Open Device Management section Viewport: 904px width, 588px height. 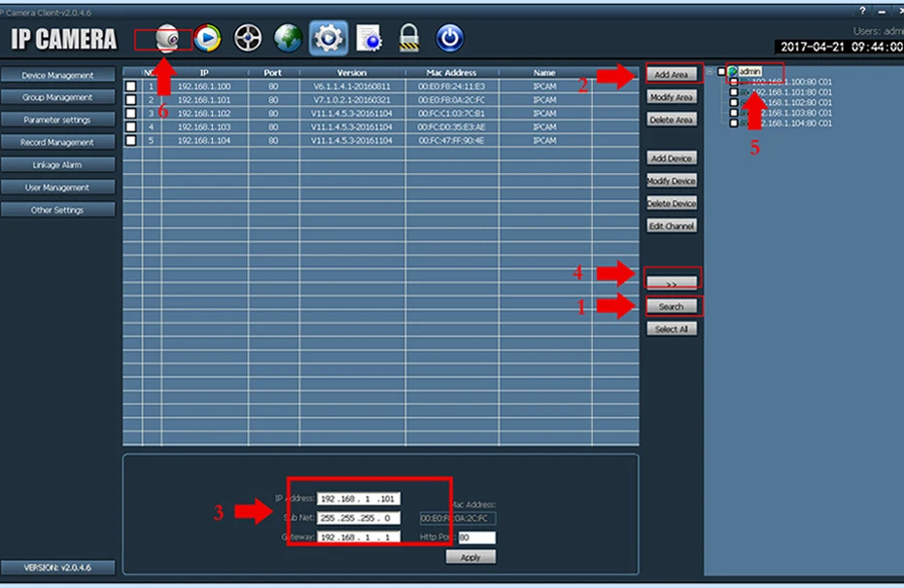coord(57,75)
